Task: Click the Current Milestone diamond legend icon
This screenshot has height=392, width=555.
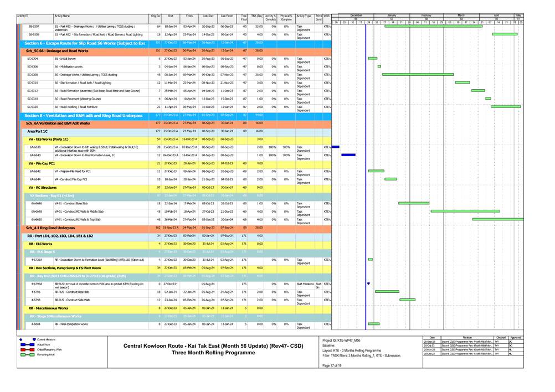Action: (x=20, y=339)
